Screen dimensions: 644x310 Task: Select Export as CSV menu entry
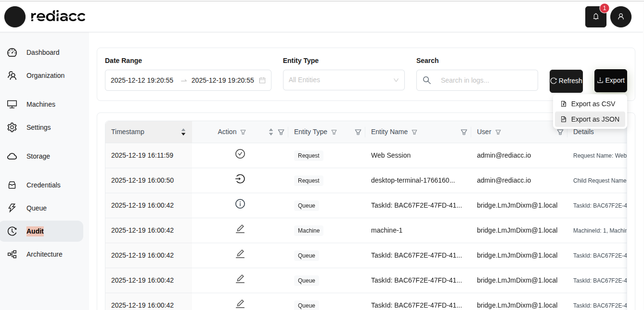tap(592, 103)
